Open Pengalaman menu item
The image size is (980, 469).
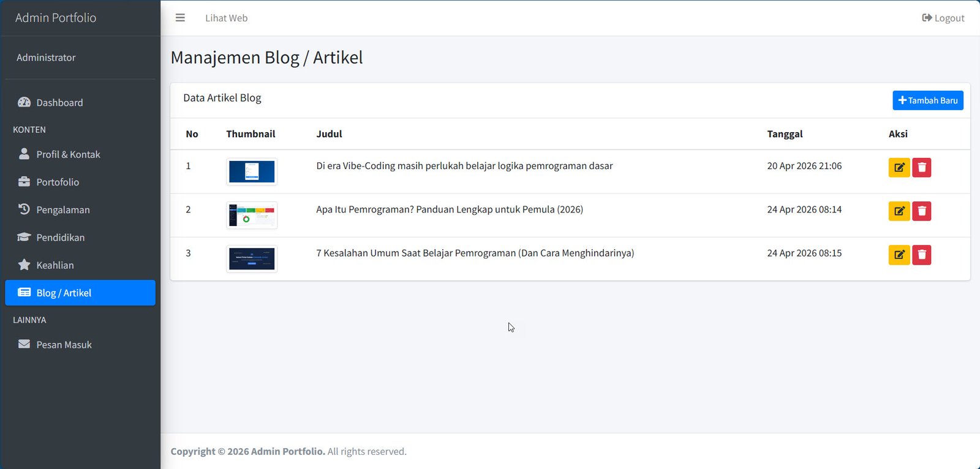click(80, 209)
